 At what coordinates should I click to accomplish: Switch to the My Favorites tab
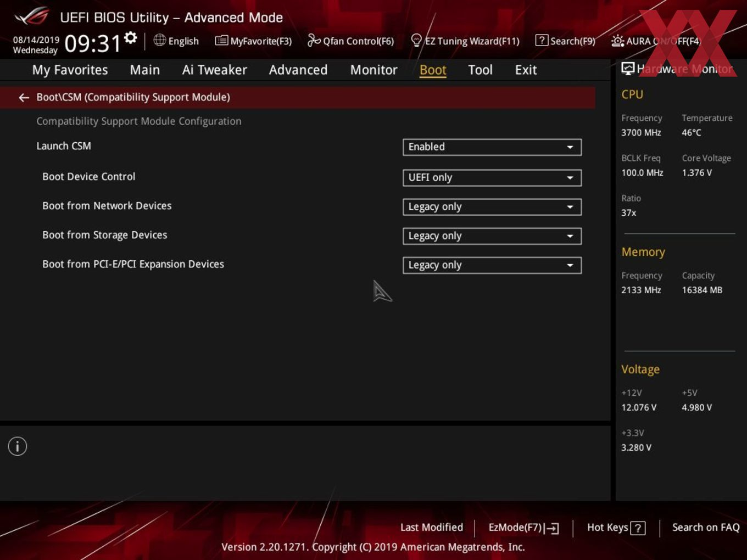tap(70, 70)
